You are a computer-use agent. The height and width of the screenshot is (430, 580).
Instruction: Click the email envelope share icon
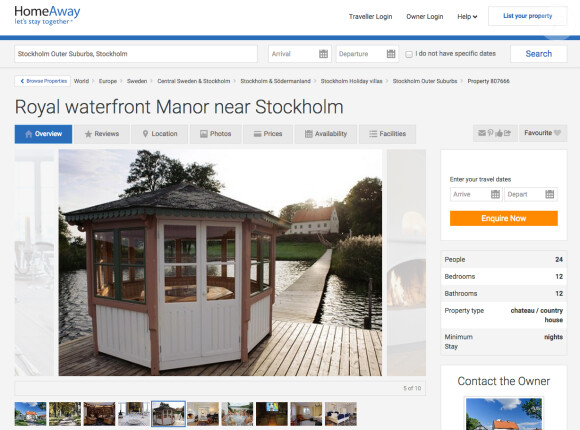[482, 133]
